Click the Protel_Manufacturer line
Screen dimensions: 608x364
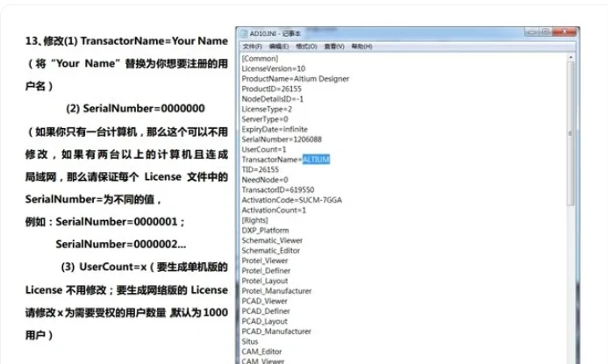pos(276,290)
